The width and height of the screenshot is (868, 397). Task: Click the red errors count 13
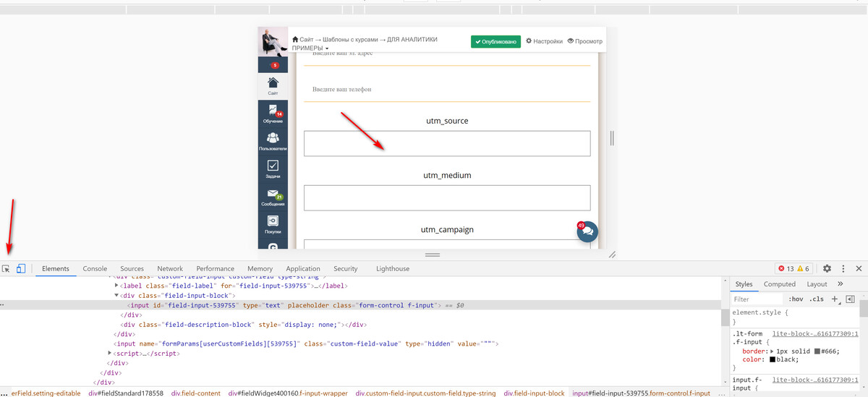click(786, 268)
